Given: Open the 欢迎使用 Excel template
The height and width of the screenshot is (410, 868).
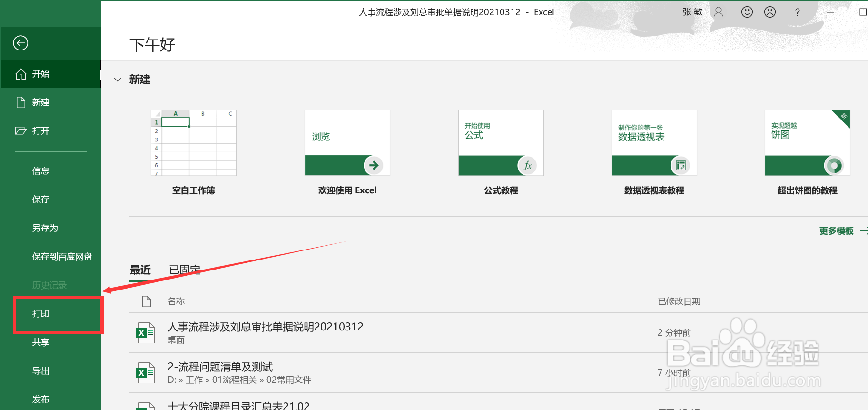Looking at the screenshot, I should [347, 152].
